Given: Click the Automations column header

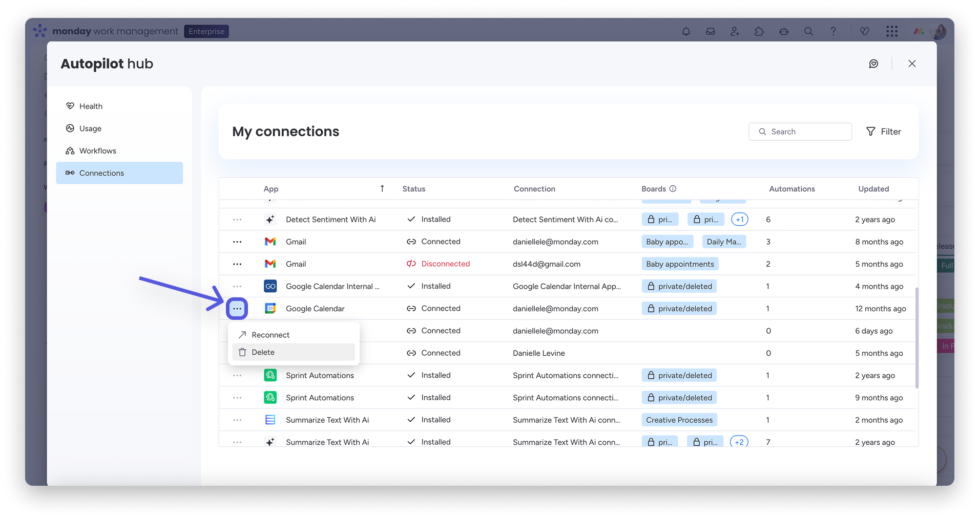Looking at the screenshot, I should pyautogui.click(x=792, y=189).
